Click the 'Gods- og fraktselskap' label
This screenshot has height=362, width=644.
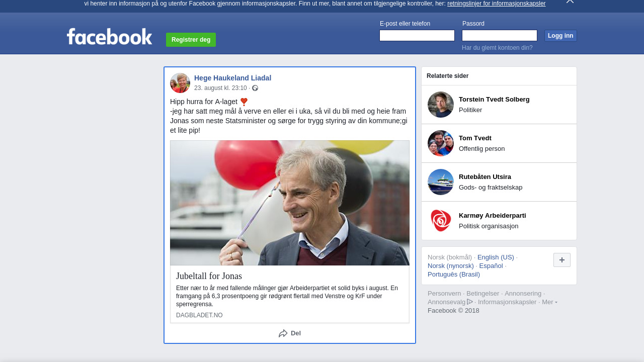(x=491, y=188)
